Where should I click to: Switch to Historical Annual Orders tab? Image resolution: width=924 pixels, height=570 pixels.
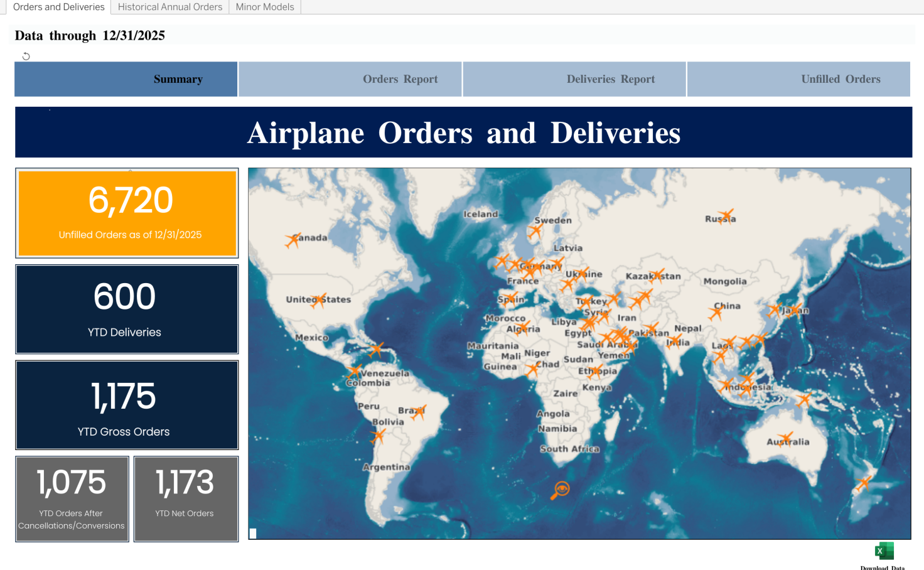170,7
